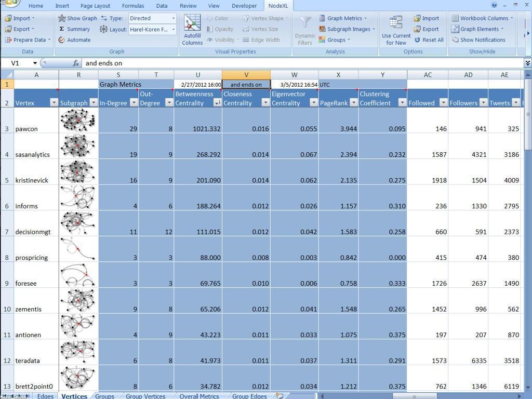Expand the Layout dropdown showing Harel-Koren
The height and width of the screenshot is (399, 532).
coord(152,30)
